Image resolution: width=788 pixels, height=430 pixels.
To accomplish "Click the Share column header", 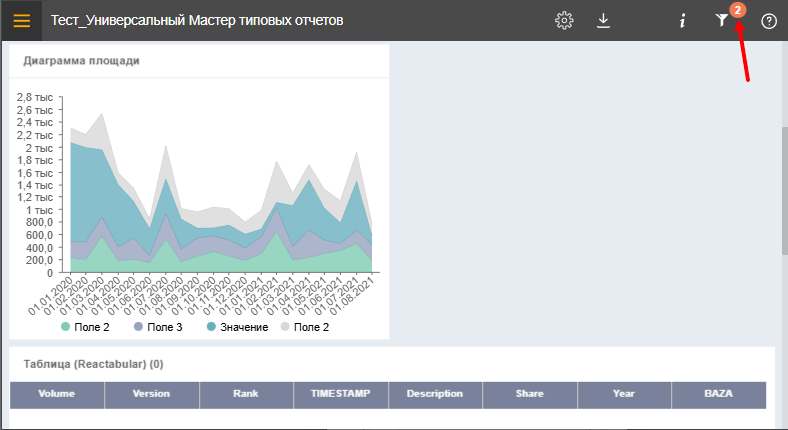I will pos(530,394).
